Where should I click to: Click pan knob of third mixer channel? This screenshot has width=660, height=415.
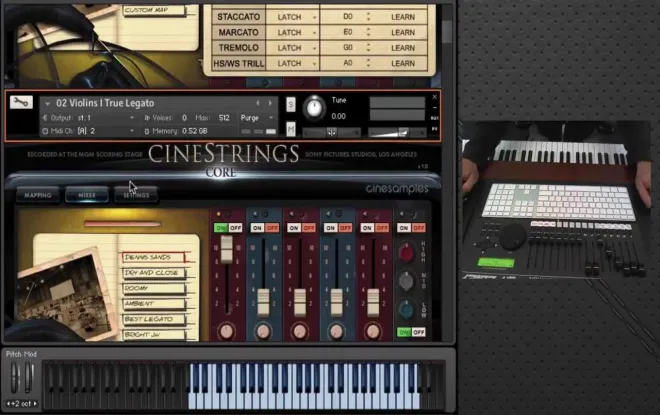(300, 331)
